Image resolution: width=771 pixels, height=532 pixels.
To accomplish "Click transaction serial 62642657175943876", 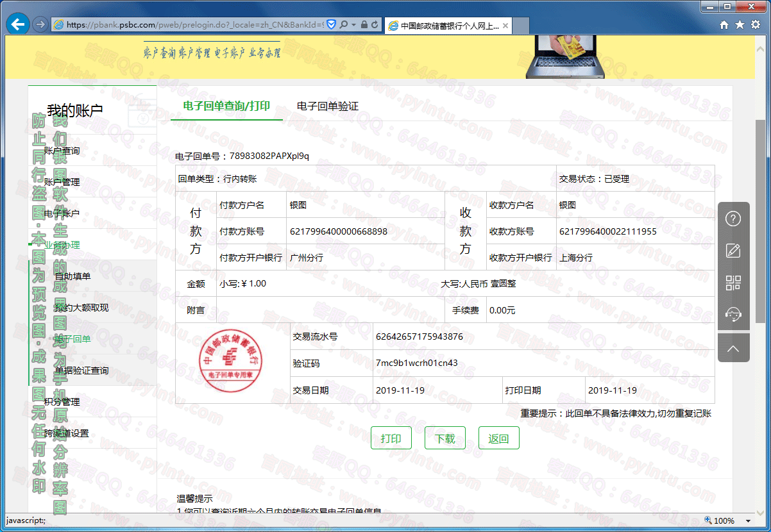I will (419, 337).
